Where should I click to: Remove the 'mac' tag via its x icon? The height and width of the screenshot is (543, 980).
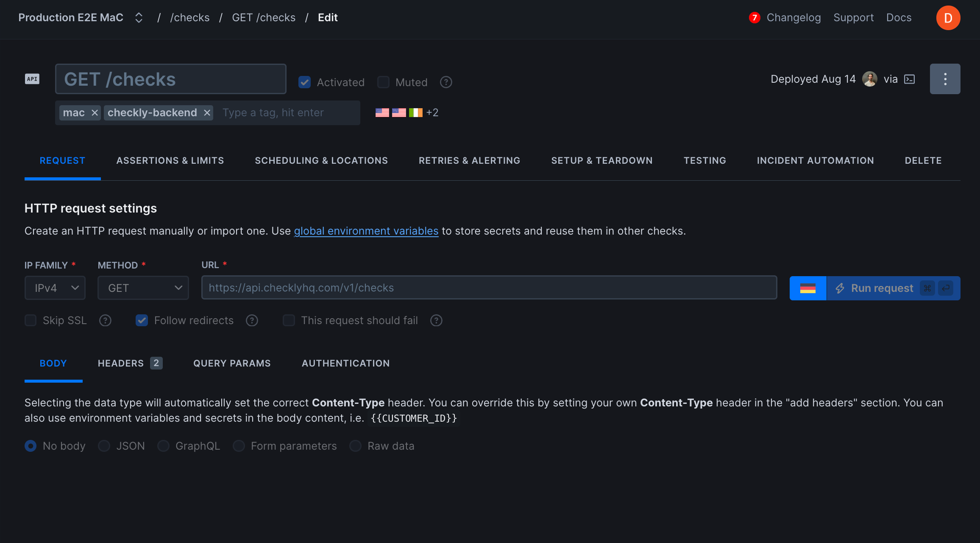(94, 112)
